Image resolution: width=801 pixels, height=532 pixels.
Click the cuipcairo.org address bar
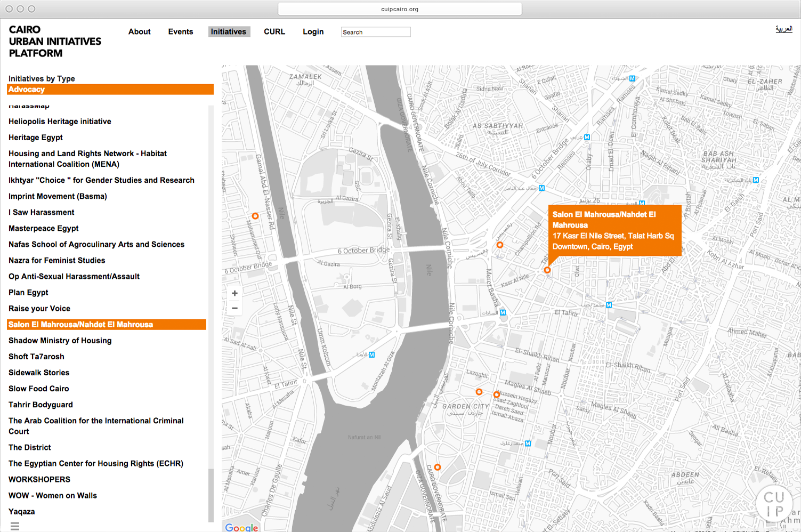(x=400, y=9)
